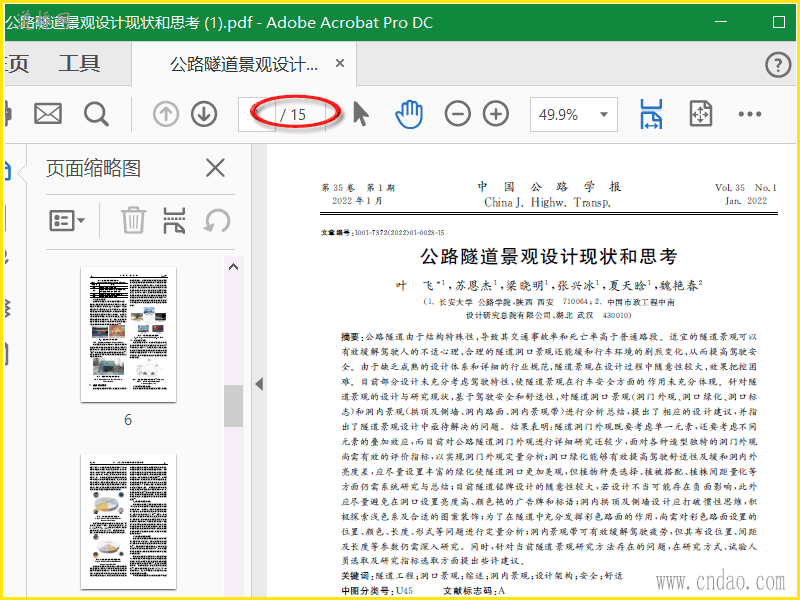This screenshot has width=800, height=600.
Task: Enable fit width scrolling mode
Action: click(651, 114)
